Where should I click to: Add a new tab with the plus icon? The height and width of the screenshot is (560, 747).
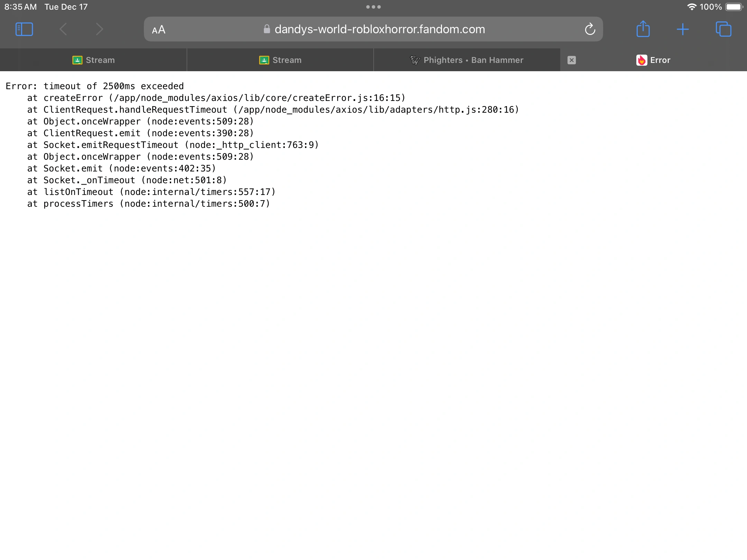(x=683, y=29)
